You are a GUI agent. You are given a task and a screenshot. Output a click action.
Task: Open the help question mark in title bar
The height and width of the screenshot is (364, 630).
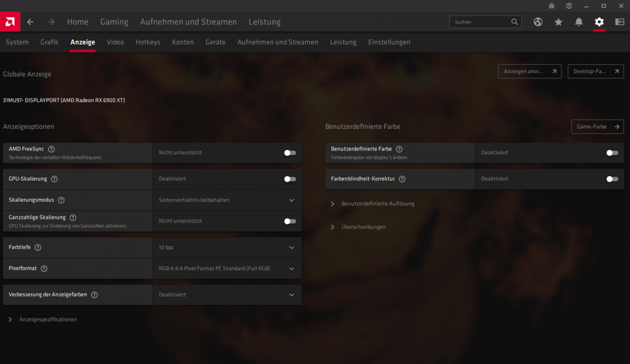569,6
